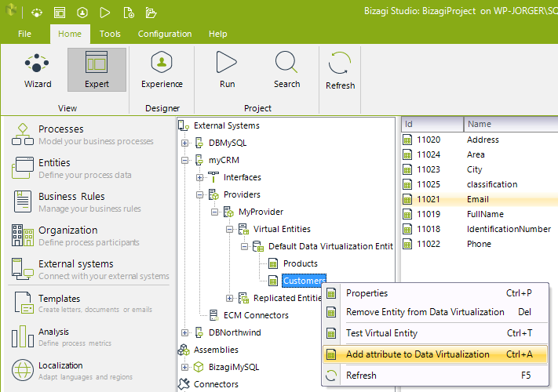The width and height of the screenshot is (558, 392).
Task: Expand the DBNorthwind tree node
Action: (x=184, y=332)
